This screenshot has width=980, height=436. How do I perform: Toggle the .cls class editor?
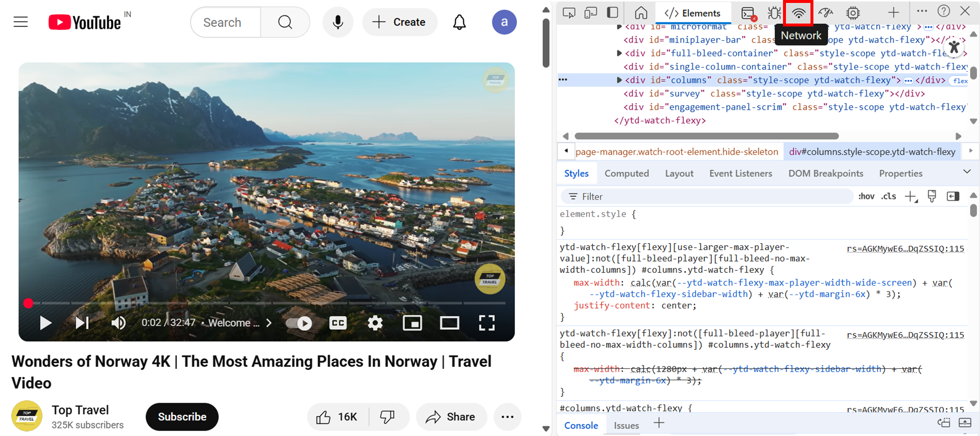click(x=888, y=196)
